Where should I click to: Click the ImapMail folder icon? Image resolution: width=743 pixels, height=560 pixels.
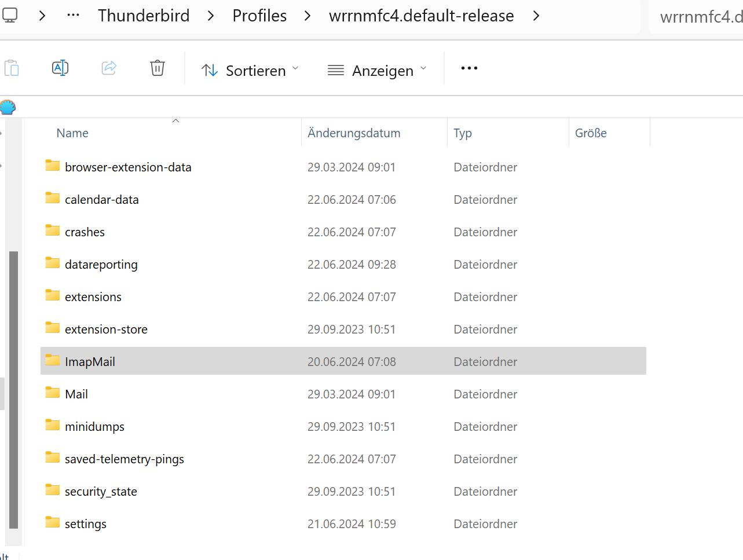tap(53, 361)
